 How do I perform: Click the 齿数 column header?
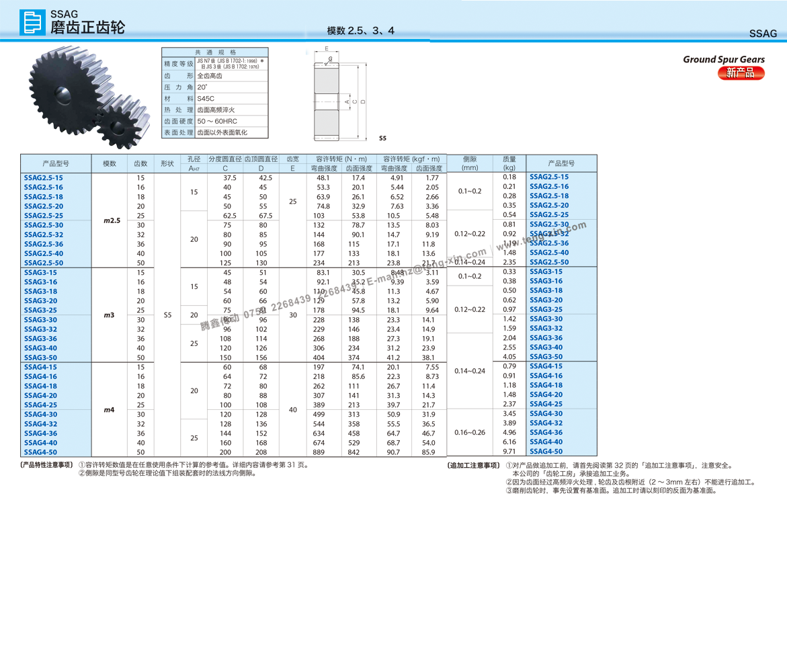click(140, 163)
